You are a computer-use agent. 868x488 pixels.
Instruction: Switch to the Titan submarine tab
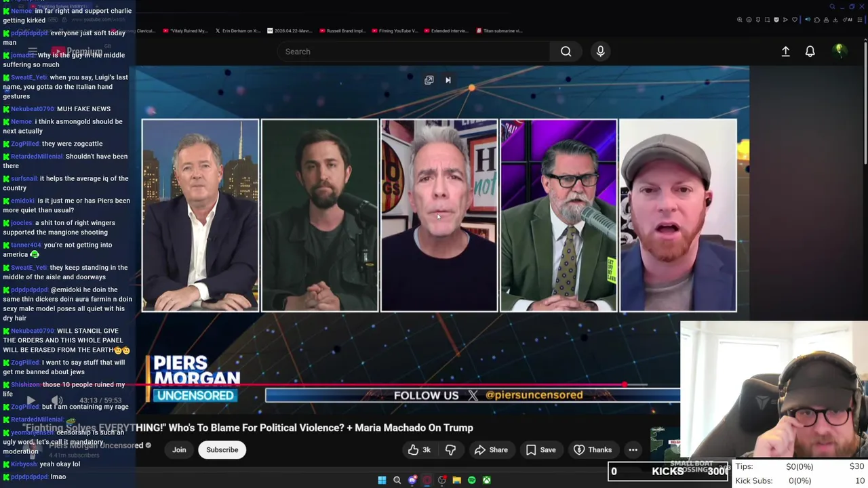tap(499, 30)
